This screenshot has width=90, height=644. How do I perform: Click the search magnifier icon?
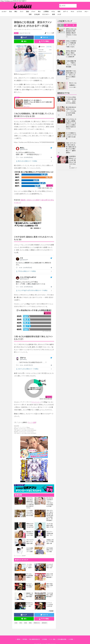coord(61,6)
